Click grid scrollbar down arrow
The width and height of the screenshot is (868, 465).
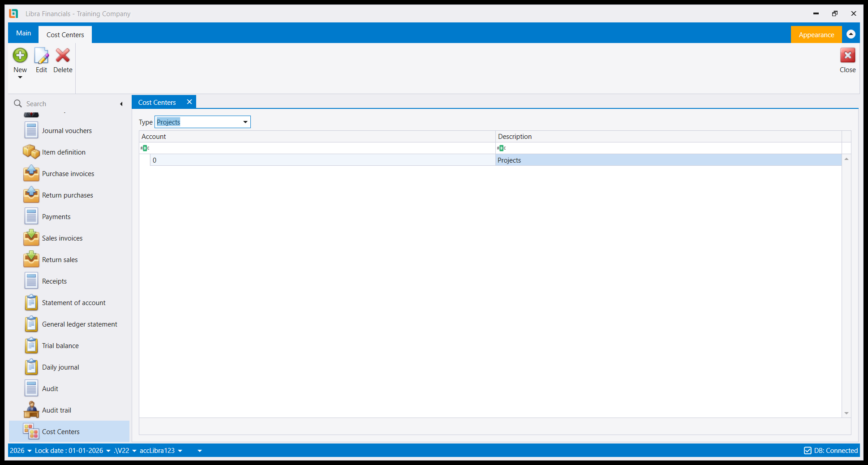tap(847, 413)
